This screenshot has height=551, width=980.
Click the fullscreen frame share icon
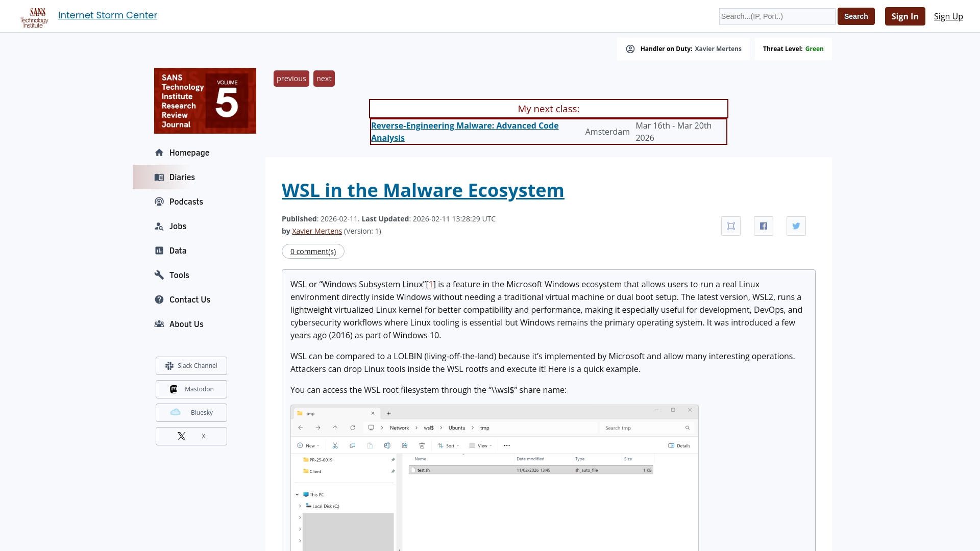pos(730,226)
